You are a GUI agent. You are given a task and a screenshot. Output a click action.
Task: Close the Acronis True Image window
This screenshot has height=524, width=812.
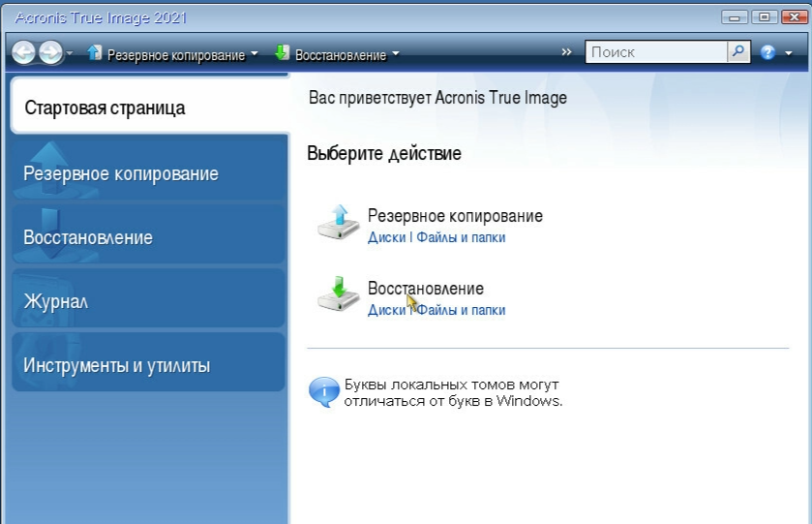tap(795, 17)
